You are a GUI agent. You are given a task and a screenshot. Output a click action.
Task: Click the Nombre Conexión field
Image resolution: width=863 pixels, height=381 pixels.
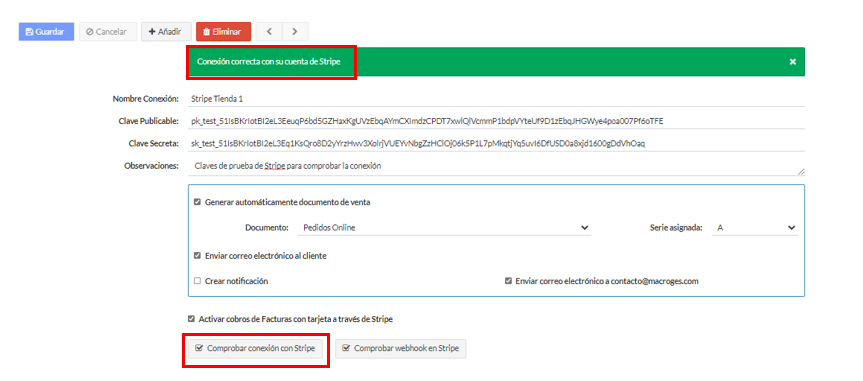point(496,99)
